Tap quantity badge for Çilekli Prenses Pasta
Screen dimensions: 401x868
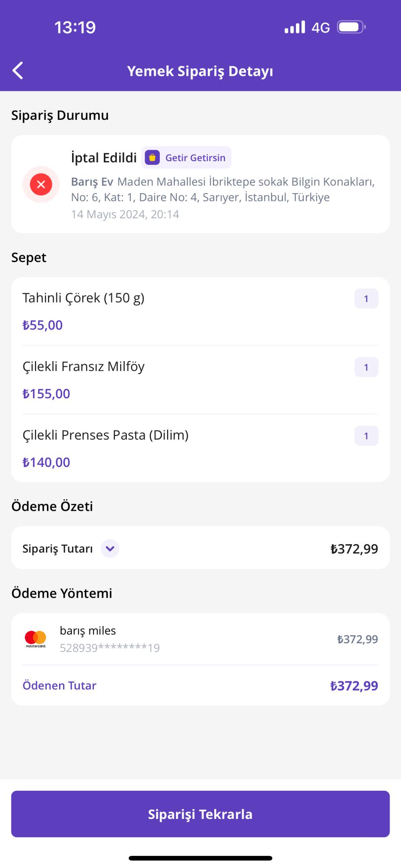366,436
